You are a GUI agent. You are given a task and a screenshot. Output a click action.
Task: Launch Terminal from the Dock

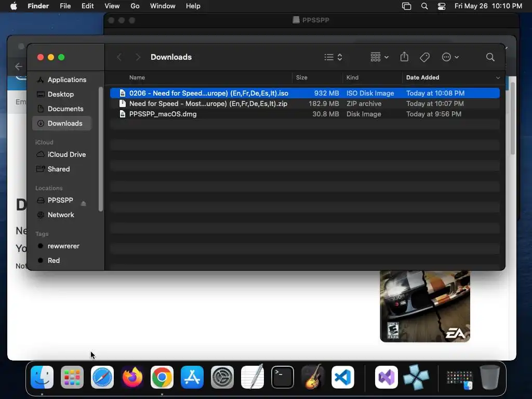tap(282, 377)
